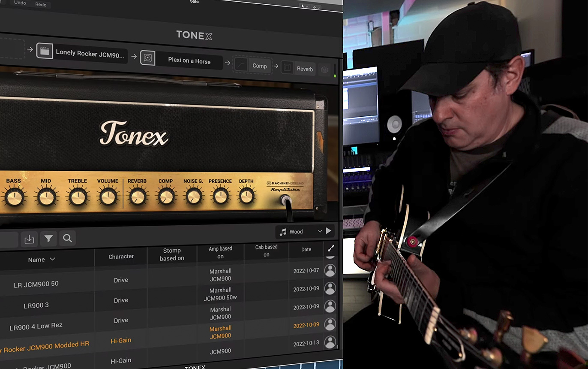Open the Plexi on a Horse cab selector
Viewport: 588px width, 369px height.
tap(189, 60)
